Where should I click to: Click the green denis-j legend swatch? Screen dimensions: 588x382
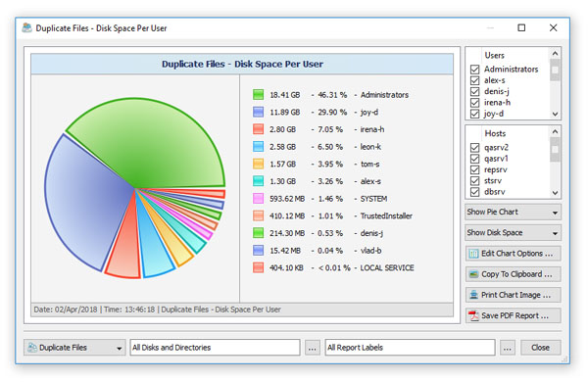pos(258,233)
